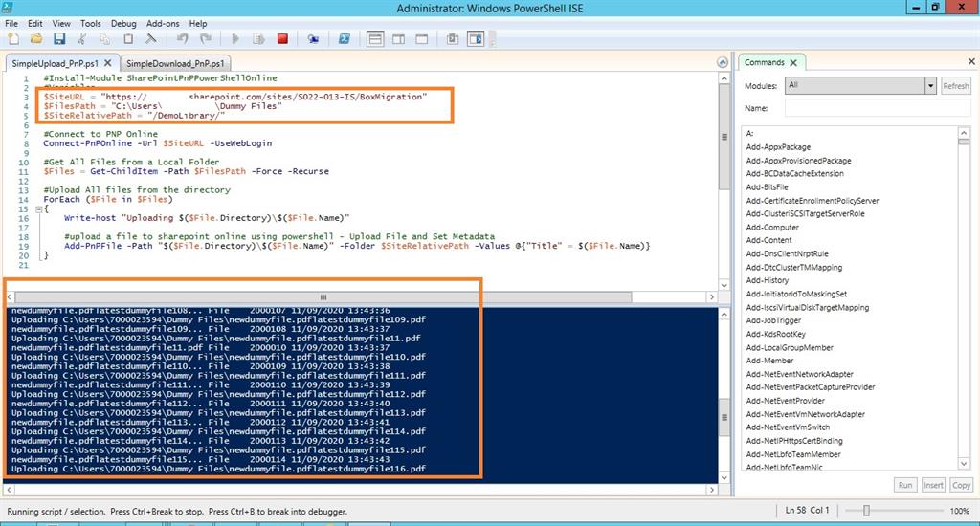Click the script pane horizontal scrollbar thumb
The height and width of the screenshot is (526, 980).
point(323,297)
